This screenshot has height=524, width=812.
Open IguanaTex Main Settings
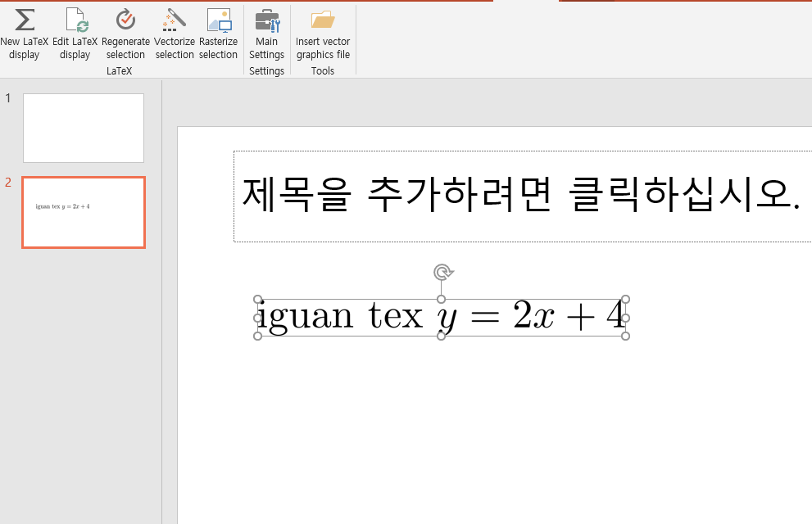pos(266,33)
